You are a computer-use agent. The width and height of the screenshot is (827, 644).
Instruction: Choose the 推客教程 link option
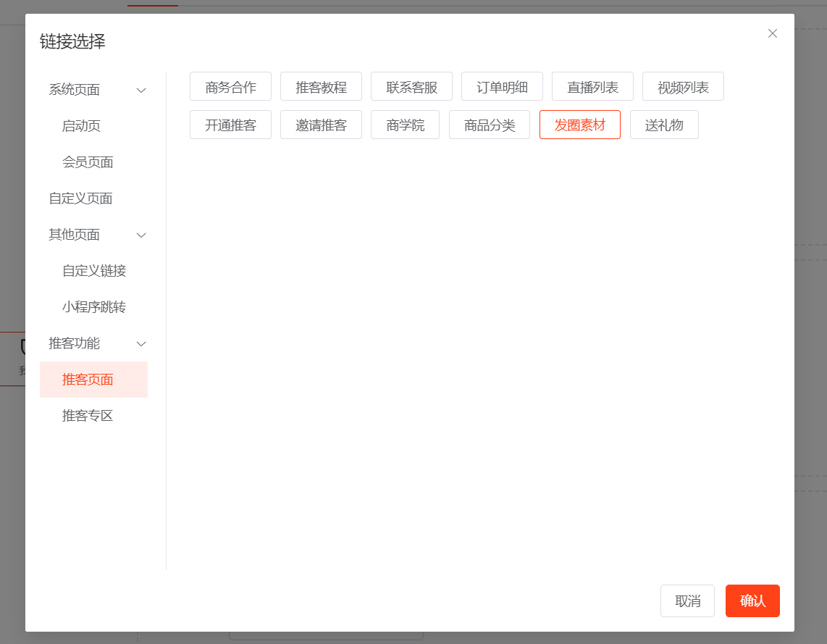coord(321,87)
